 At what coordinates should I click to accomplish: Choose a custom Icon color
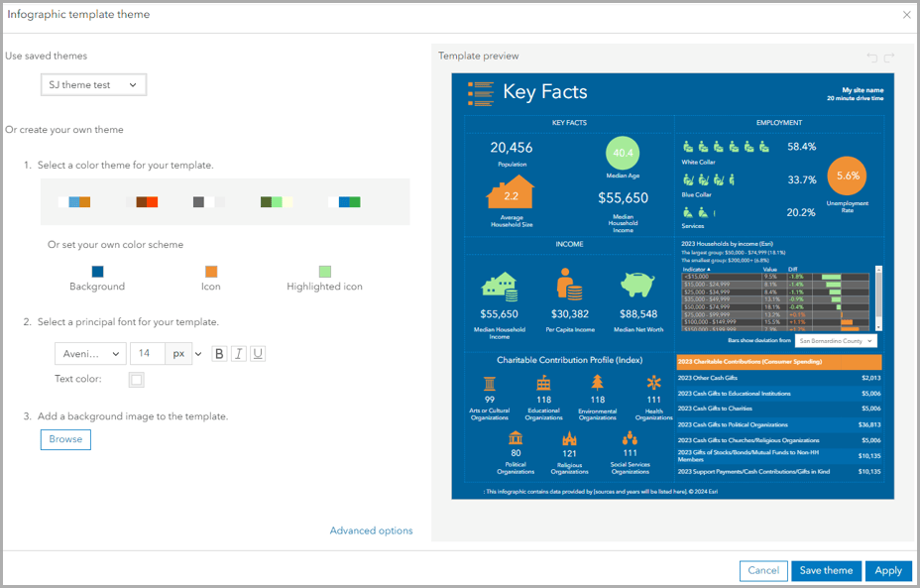(x=210, y=269)
